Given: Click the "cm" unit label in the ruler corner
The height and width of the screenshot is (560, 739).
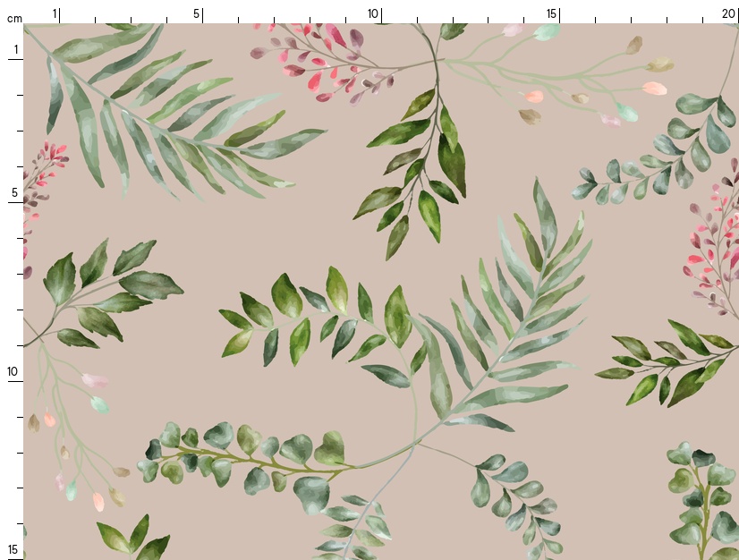Looking at the screenshot, I should tap(13, 18).
